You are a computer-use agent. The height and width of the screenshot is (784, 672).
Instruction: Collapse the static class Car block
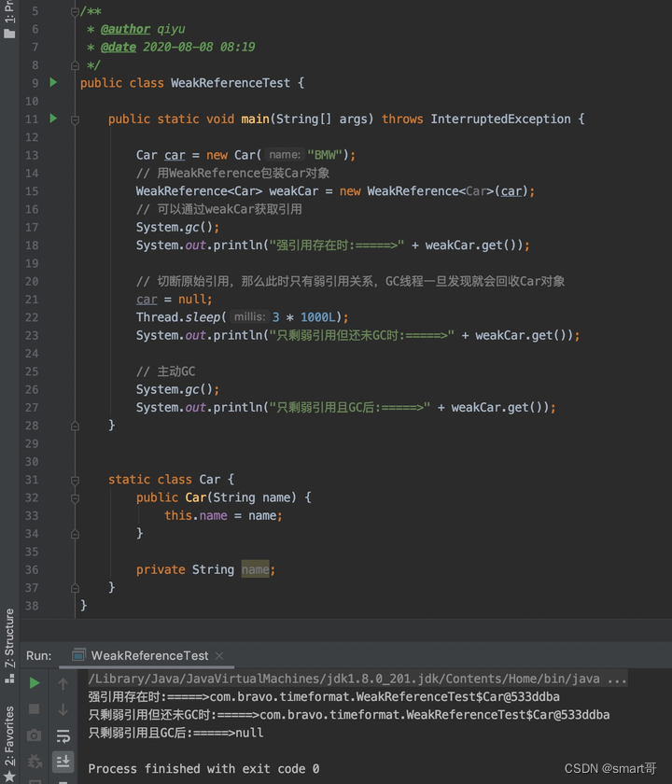[75, 480]
